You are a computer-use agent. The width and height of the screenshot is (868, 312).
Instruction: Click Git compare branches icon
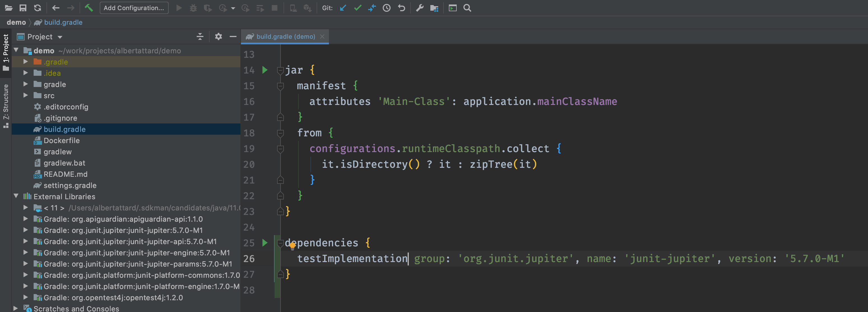click(x=372, y=8)
